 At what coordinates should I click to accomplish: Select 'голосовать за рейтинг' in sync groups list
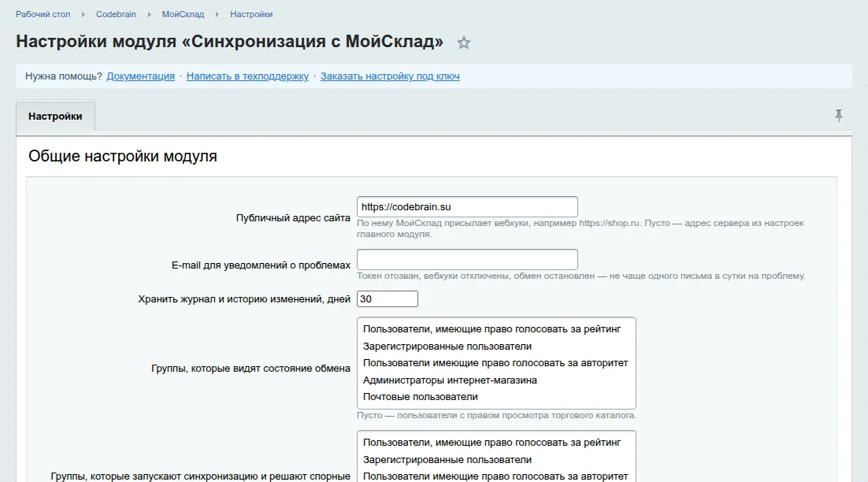(x=491, y=443)
